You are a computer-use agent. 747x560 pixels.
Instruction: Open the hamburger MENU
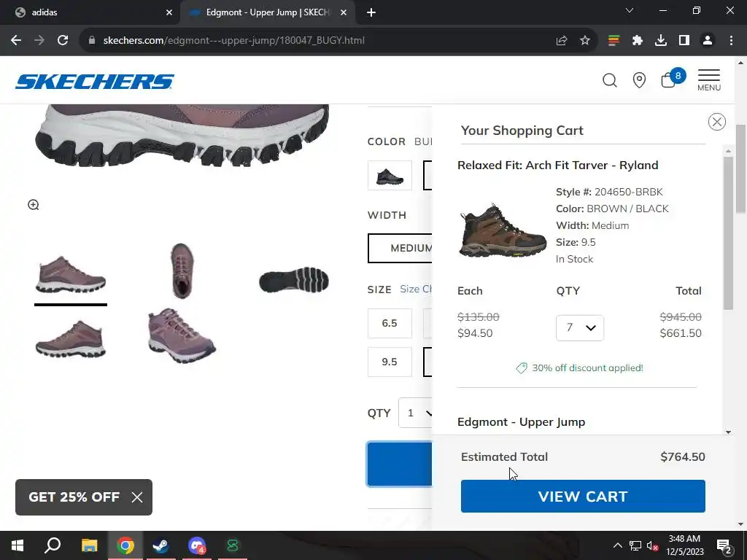pyautogui.click(x=709, y=80)
